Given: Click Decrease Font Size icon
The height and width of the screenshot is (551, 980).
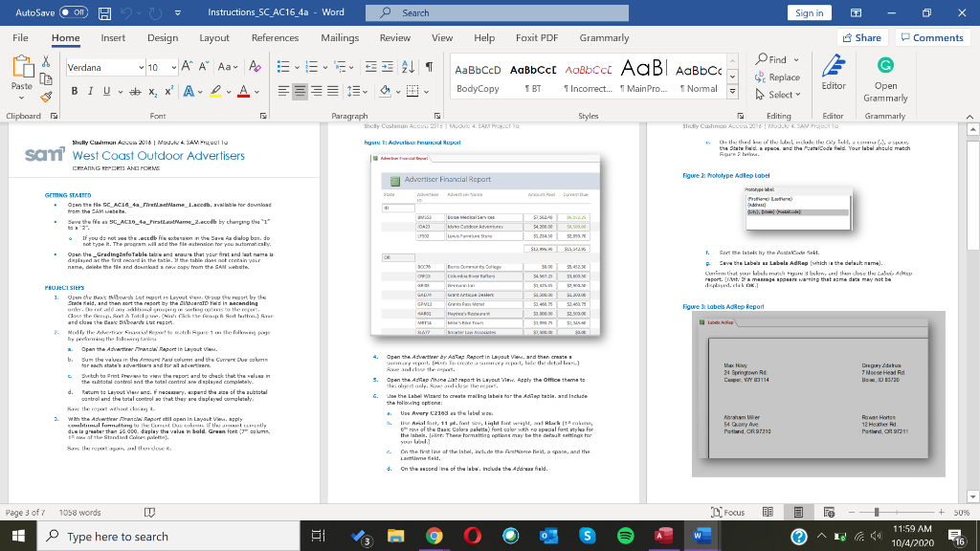Looking at the screenshot, I should (x=204, y=66).
